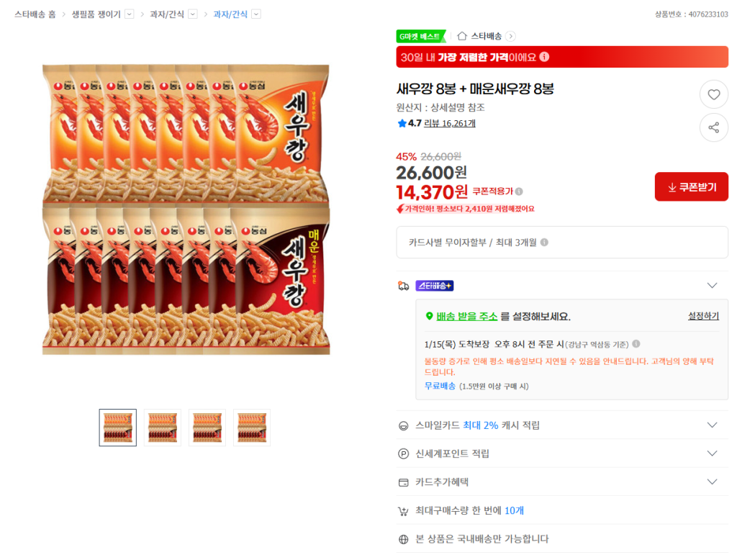Click the heart wishlist icon
Viewport: 737px width, 560px height.
(713, 94)
